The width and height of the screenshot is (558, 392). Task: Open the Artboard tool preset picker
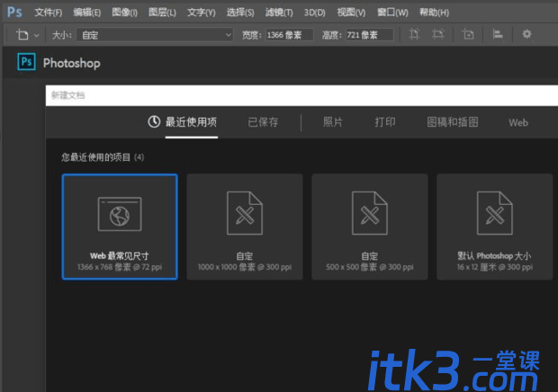point(22,35)
